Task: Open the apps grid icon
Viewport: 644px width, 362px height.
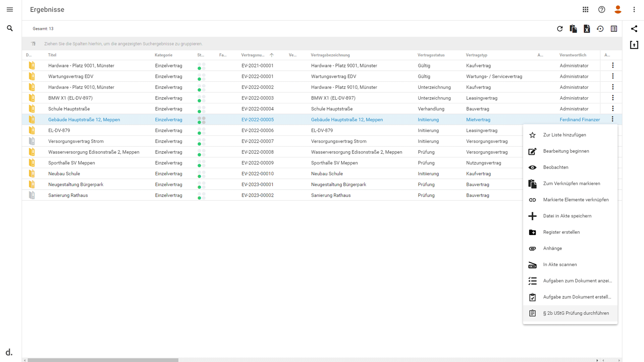Action: (585, 10)
